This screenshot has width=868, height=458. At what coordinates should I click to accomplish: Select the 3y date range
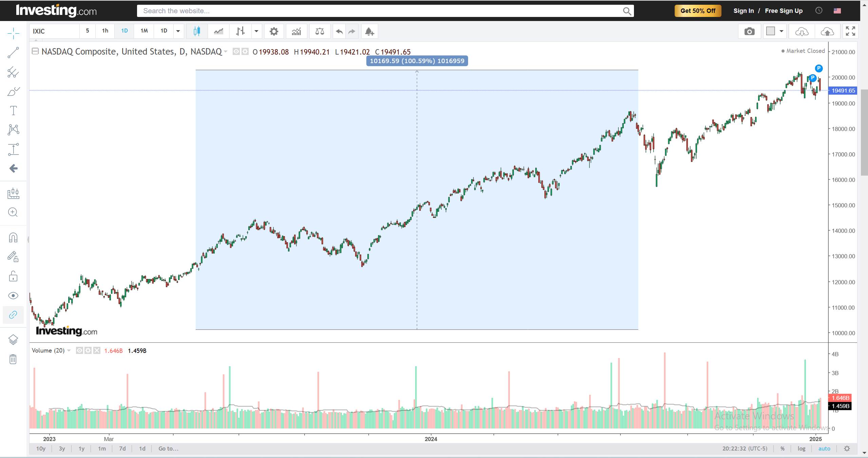[x=62, y=449]
